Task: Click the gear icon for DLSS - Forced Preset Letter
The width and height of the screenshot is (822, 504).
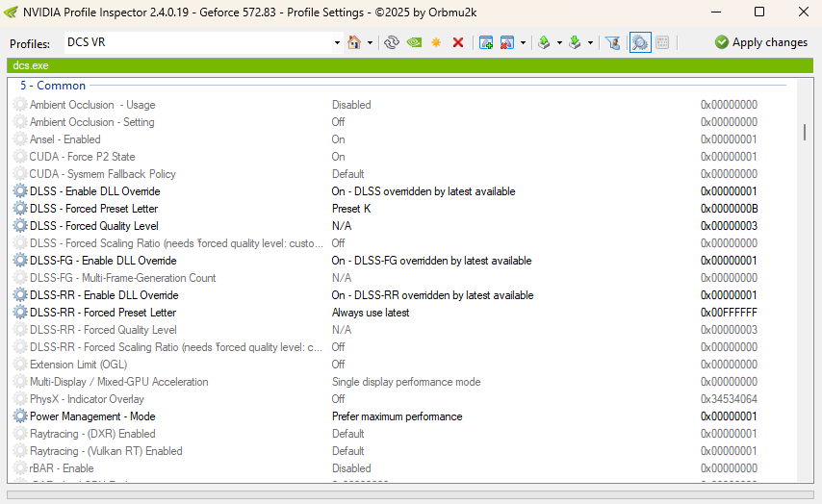Action: (x=20, y=209)
